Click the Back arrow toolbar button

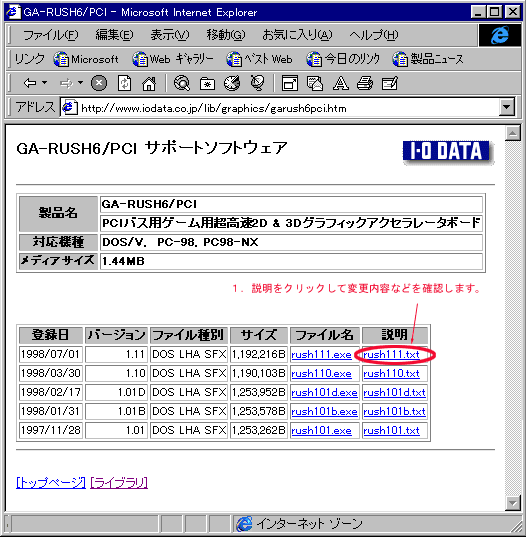pos(30,83)
